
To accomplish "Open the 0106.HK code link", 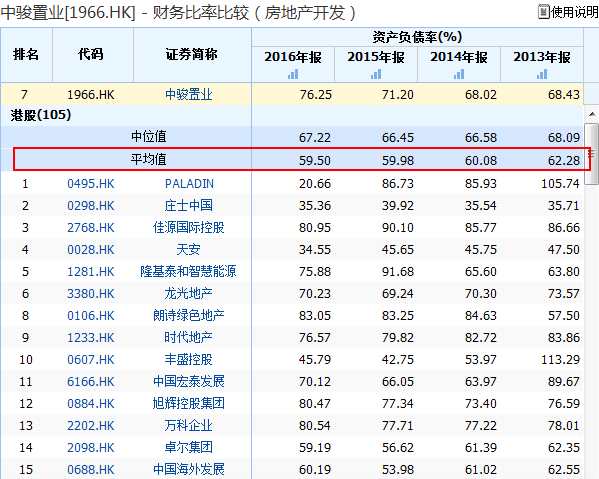I will 91,316.
